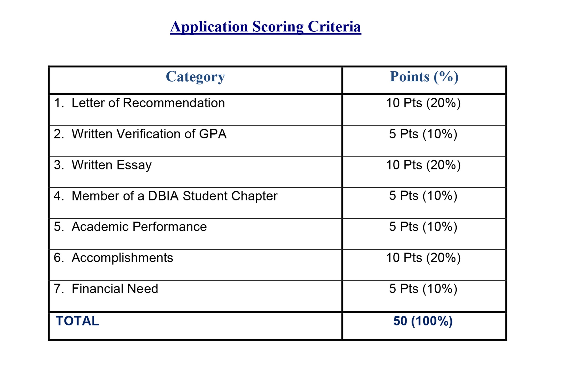Click the Accomplishments category text
The width and height of the screenshot is (563, 392).
[x=122, y=258]
